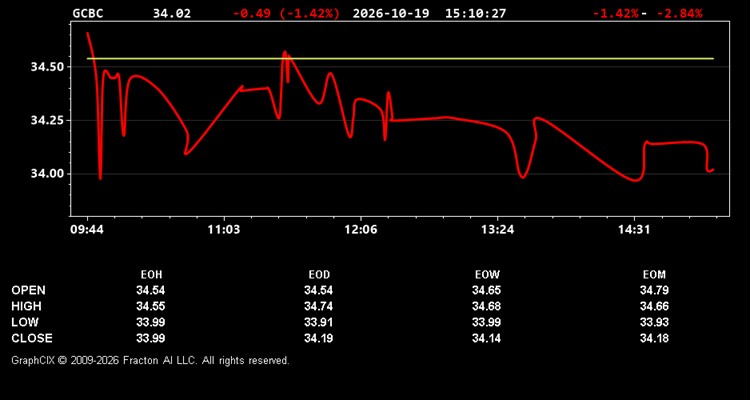Select the CLOSE row label
Image resolution: width=750 pixels, height=400 pixels.
32,338
